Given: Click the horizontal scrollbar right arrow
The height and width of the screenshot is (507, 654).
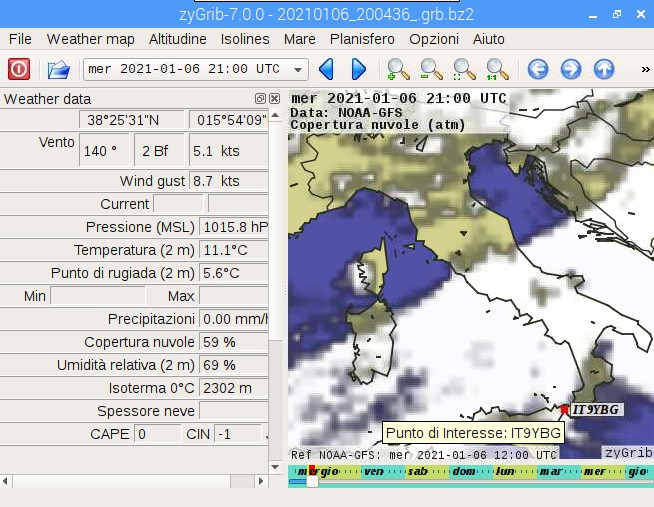Looking at the screenshot, I should 262,481.
